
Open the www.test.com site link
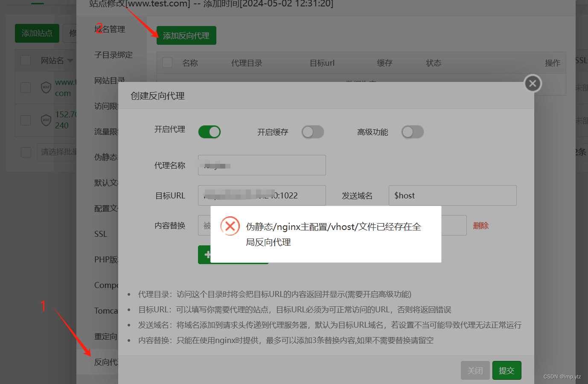coord(66,87)
